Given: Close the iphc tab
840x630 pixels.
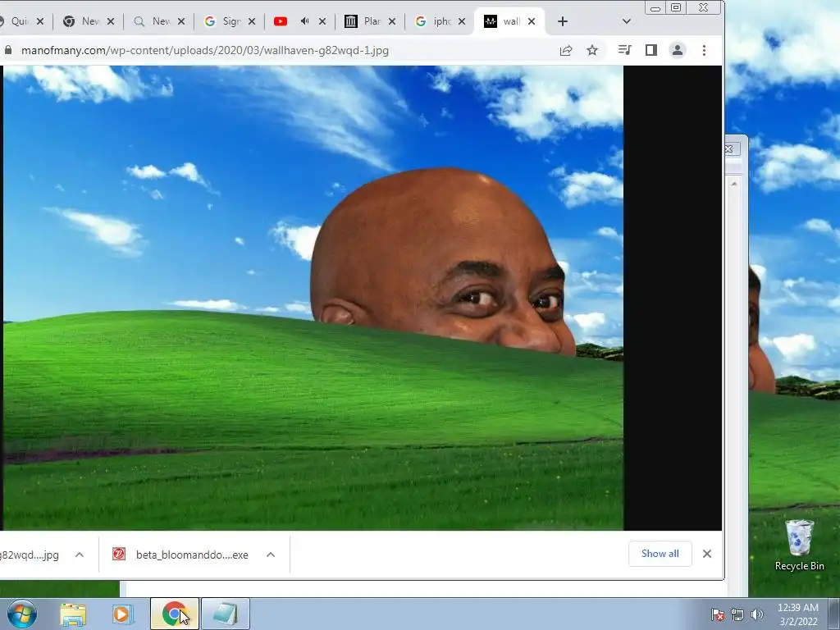Looking at the screenshot, I should tap(462, 21).
